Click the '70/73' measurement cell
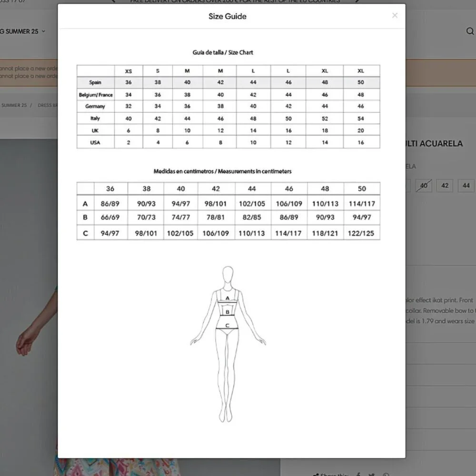This screenshot has width=476, height=476. [146, 218]
